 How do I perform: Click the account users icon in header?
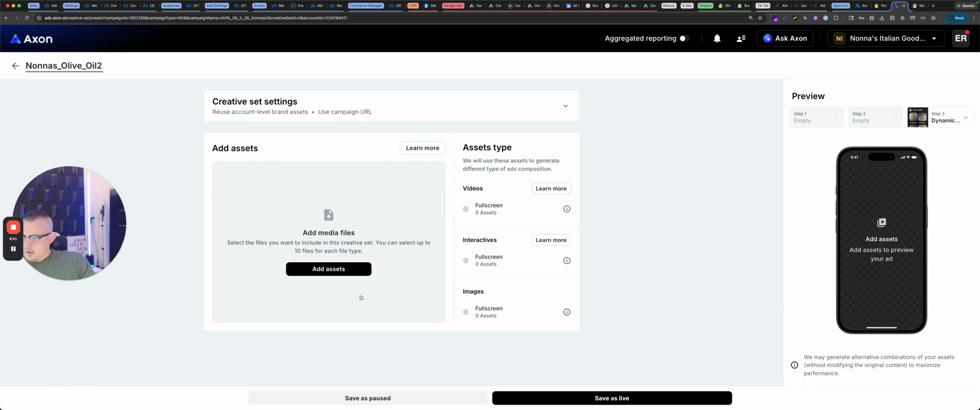741,38
